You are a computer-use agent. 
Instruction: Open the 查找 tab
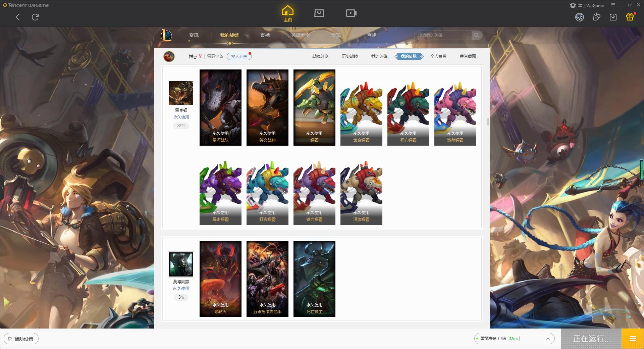coord(372,35)
